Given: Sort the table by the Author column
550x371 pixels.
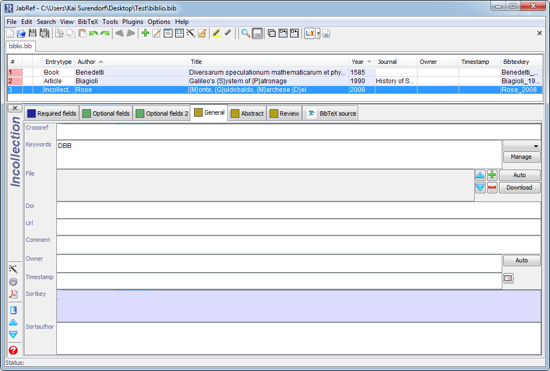Looking at the screenshot, I should pos(131,62).
